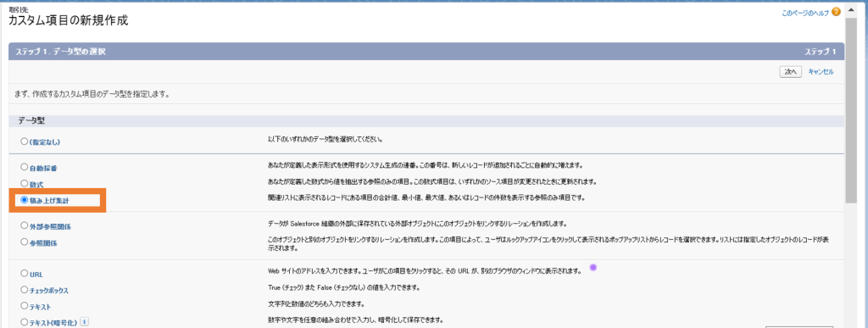Choose 外部参照関係 as the data type

[x=24, y=225]
